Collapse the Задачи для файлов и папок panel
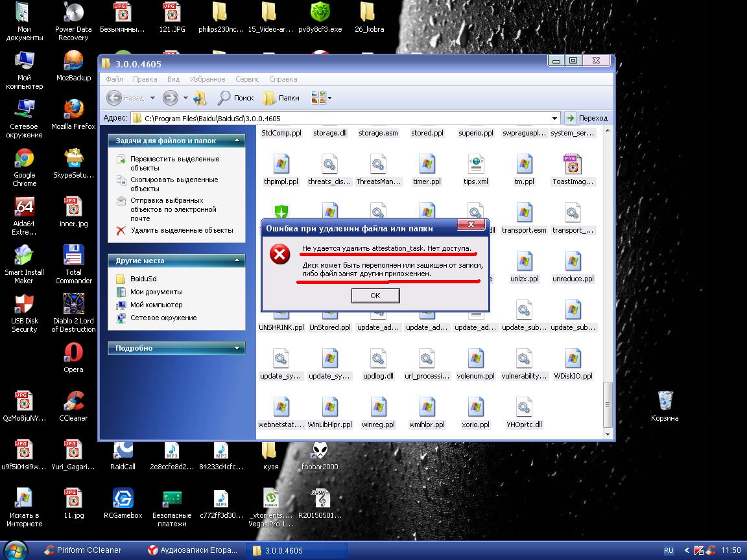This screenshot has height=560, width=747. 237,141
